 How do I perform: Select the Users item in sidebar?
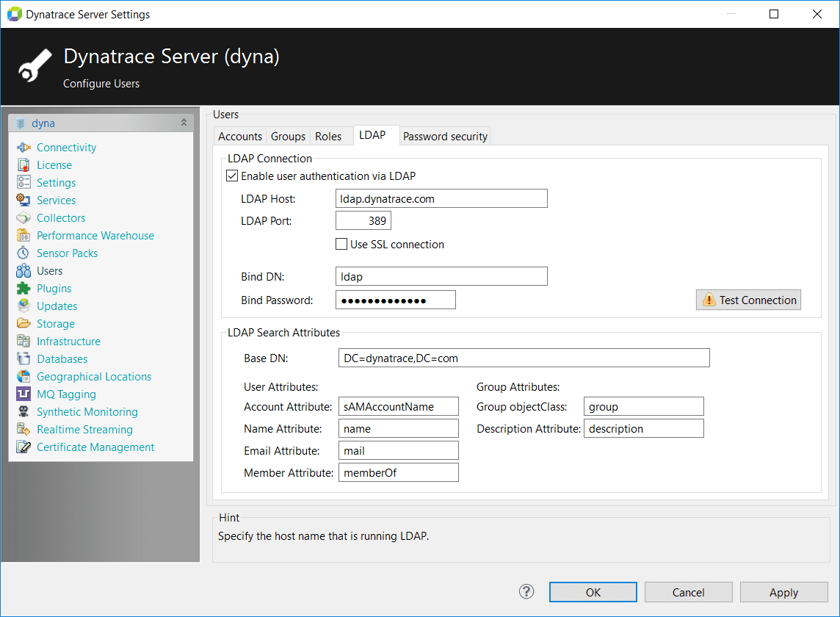click(49, 271)
